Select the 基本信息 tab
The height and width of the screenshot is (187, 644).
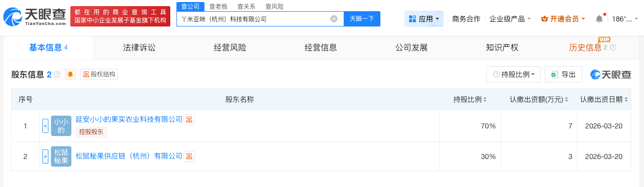(48, 48)
